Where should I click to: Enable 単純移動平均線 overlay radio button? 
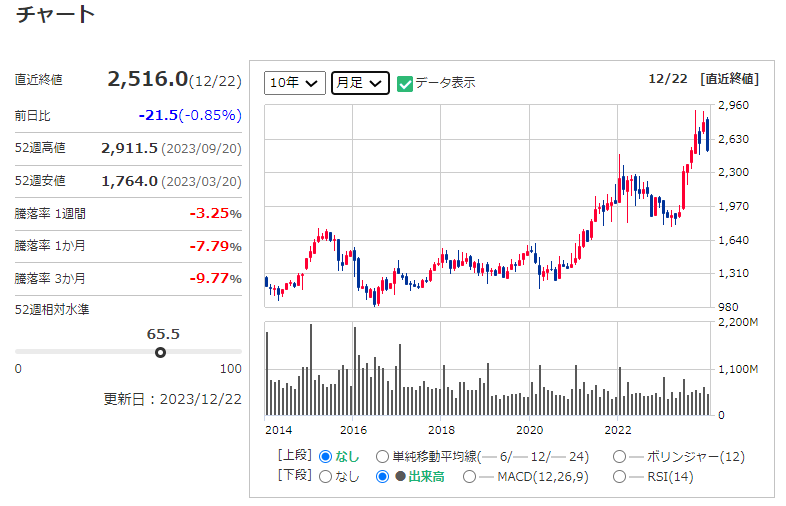(x=383, y=457)
